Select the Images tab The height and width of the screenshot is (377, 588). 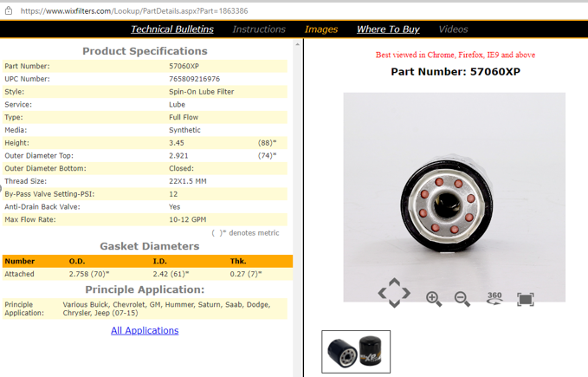click(x=321, y=29)
